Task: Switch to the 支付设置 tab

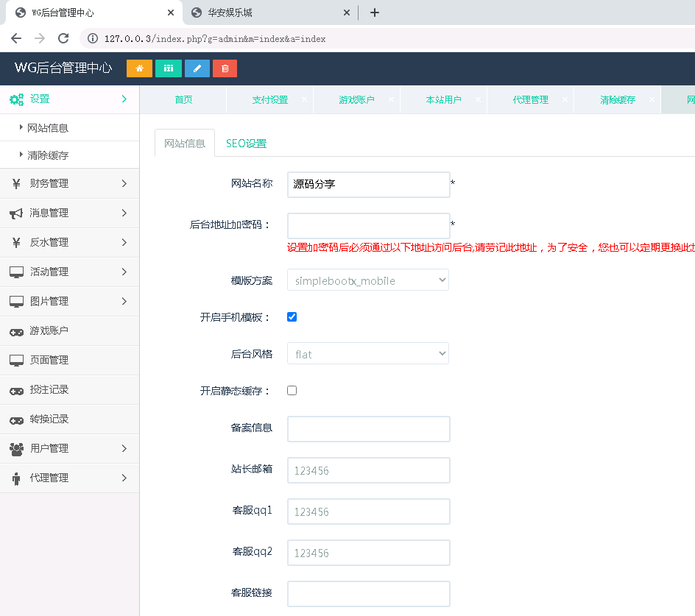Action: pos(269,99)
